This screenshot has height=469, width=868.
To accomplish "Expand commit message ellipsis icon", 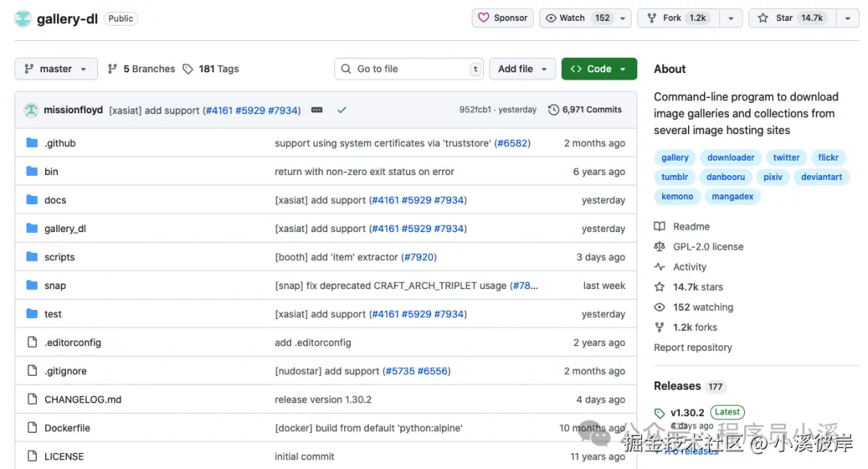I will click(x=317, y=110).
